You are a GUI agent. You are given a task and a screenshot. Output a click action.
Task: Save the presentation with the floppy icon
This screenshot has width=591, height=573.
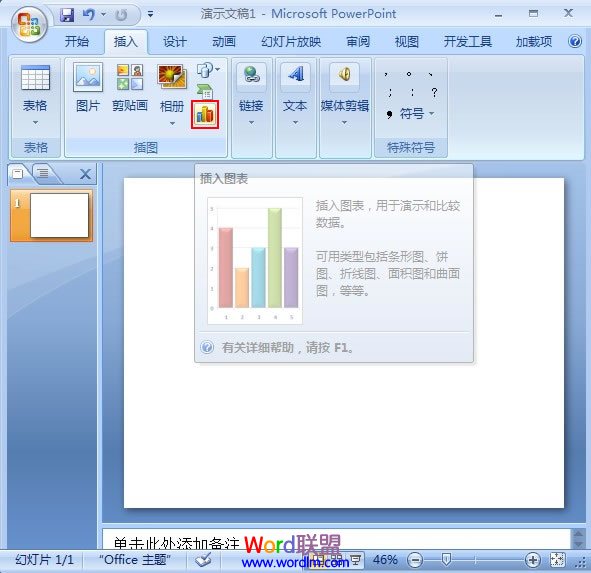67,15
